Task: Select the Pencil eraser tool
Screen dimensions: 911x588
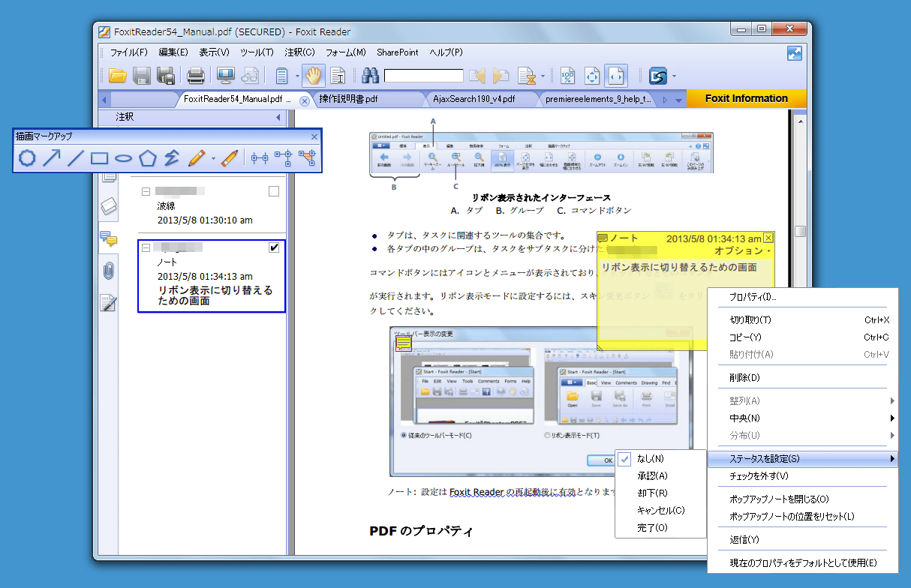Action: (x=230, y=158)
